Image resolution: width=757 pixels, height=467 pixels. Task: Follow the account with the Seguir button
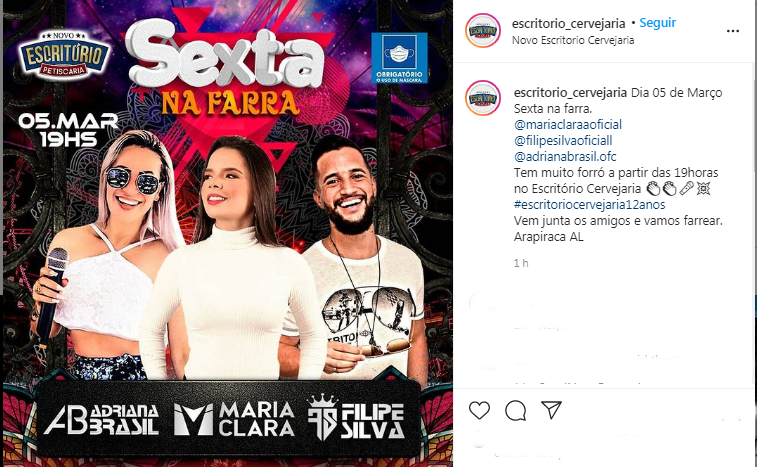pos(658,23)
